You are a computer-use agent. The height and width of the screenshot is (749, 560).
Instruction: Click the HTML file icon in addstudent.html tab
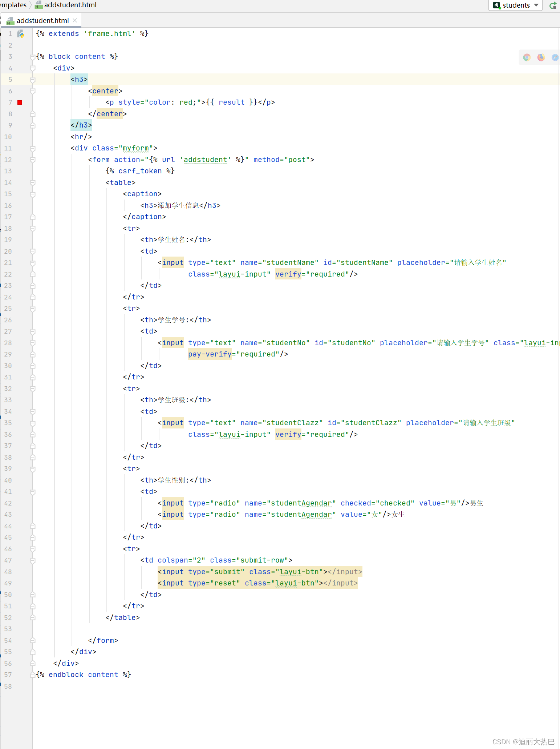(10, 21)
